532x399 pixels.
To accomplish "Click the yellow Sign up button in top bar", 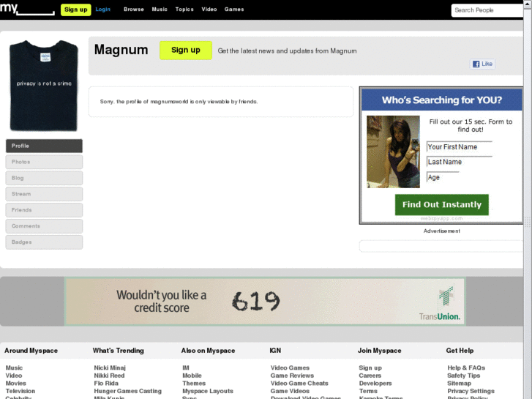I will (x=75, y=10).
